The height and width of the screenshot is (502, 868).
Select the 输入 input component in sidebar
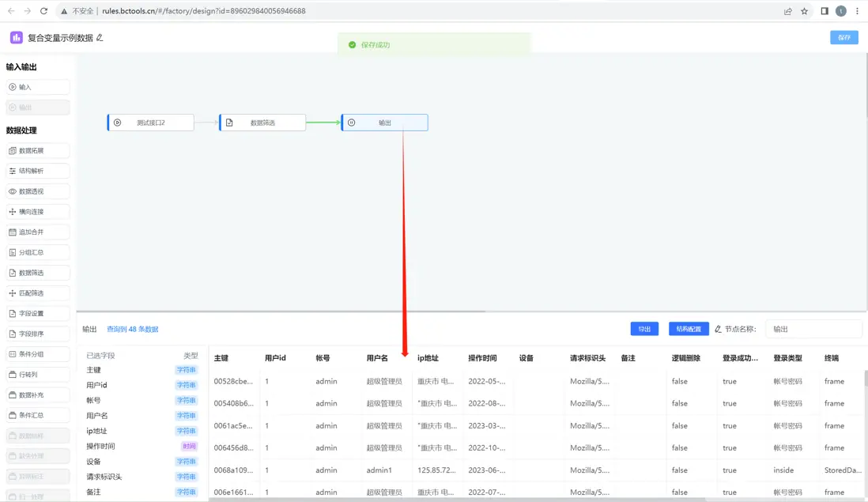38,87
